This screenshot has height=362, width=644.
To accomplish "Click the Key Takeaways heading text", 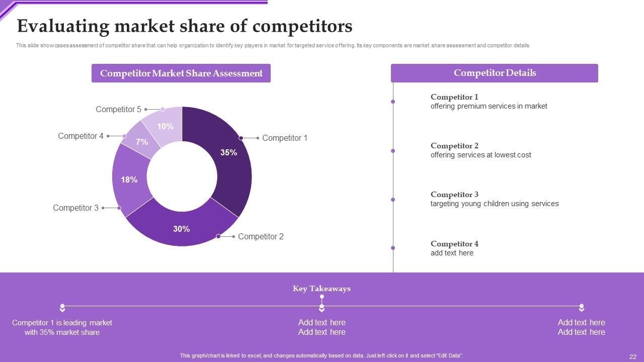I will 321,289.
